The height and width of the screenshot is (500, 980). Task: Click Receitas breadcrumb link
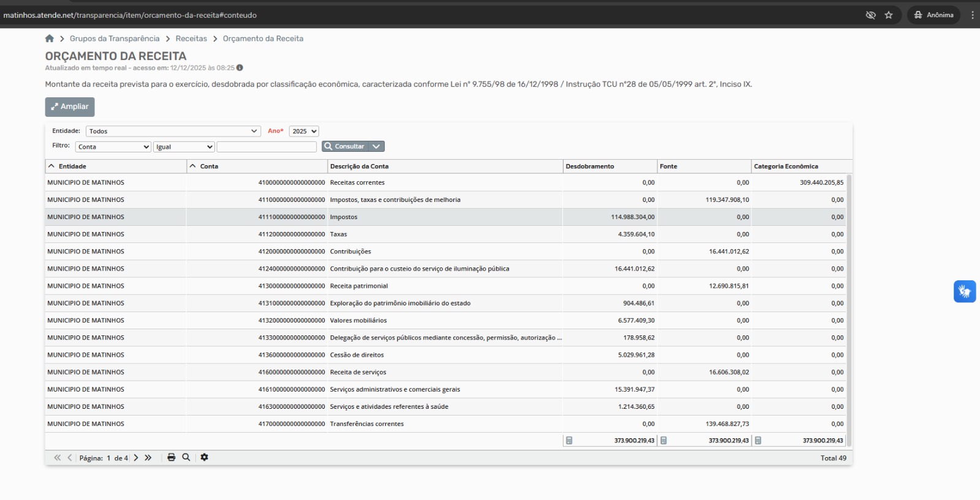(x=191, y=39)
